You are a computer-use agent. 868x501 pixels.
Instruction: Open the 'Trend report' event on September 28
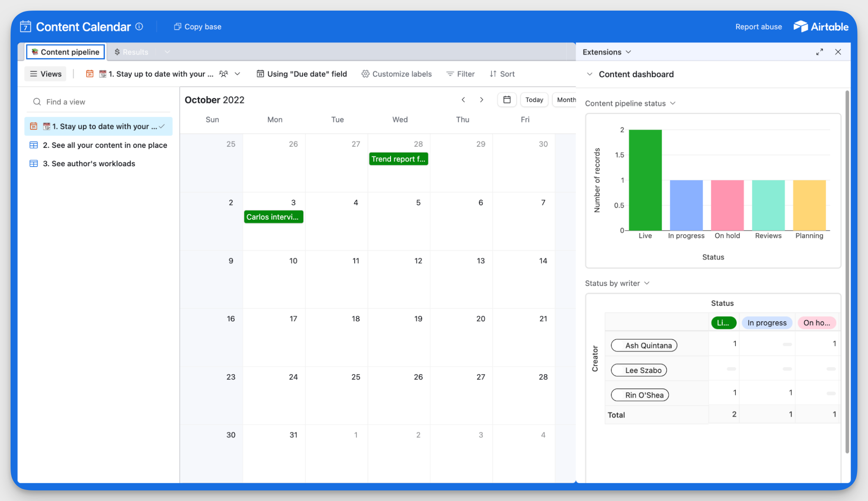click(x=398, y=159)
